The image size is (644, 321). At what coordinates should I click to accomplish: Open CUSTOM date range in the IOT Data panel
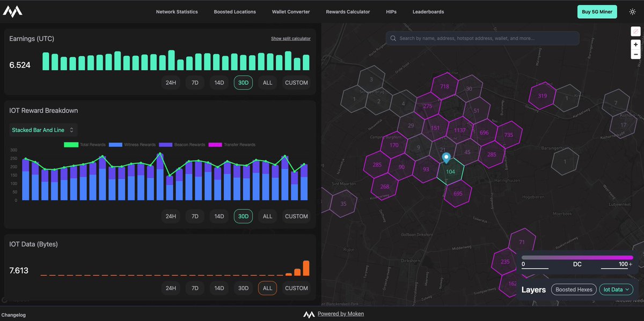click(296, 288)
